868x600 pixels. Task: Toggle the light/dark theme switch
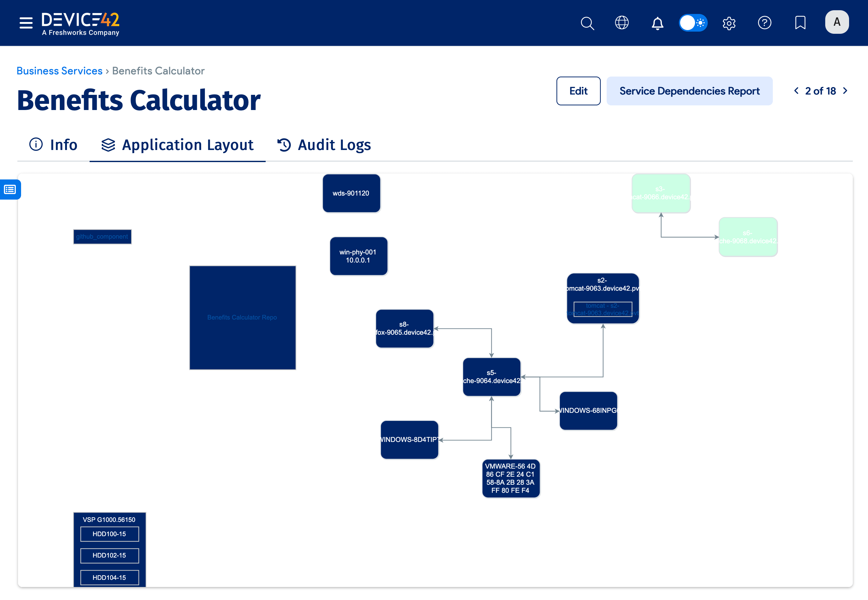tap(693, 23)
